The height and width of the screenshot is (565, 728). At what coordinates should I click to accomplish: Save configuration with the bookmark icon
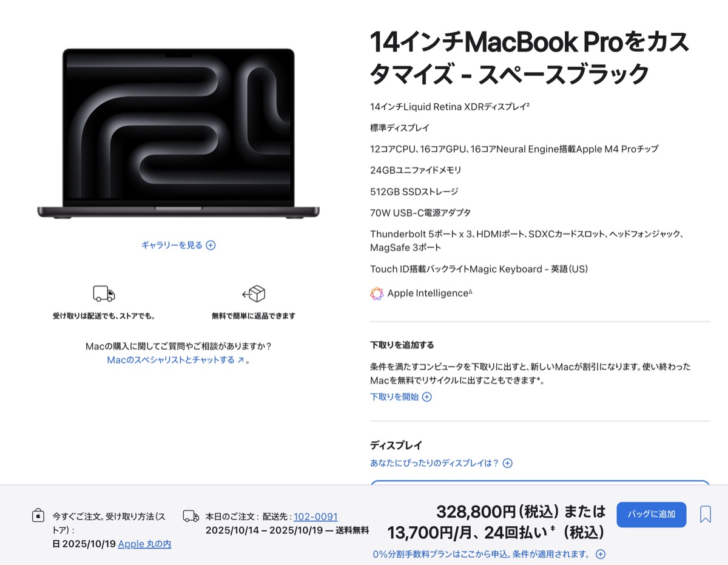coord(706,515)
